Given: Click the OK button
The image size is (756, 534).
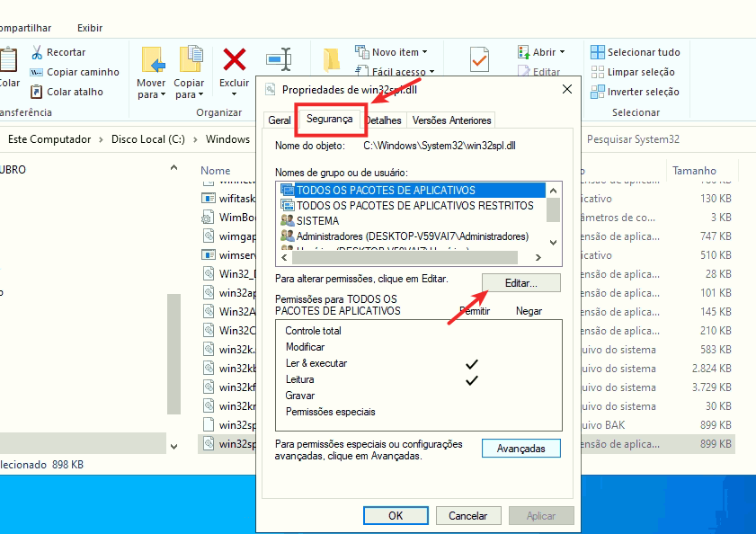Looking at the screenshot, I should click(396, 516).
